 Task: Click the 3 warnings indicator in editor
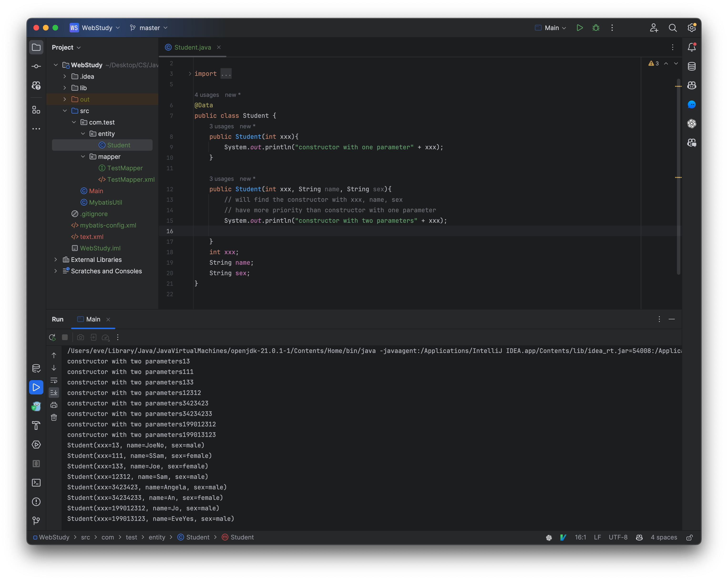(653, 63)
